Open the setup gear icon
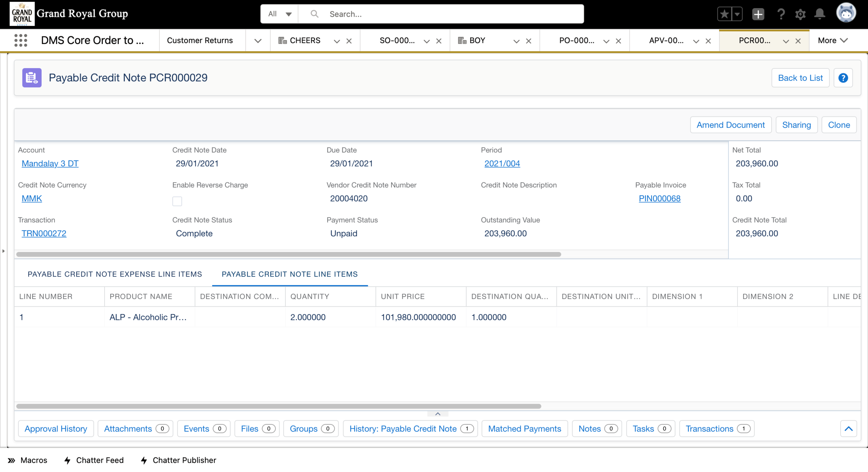The width and height of the screenshot is (868, 472). tap(800, 14)
